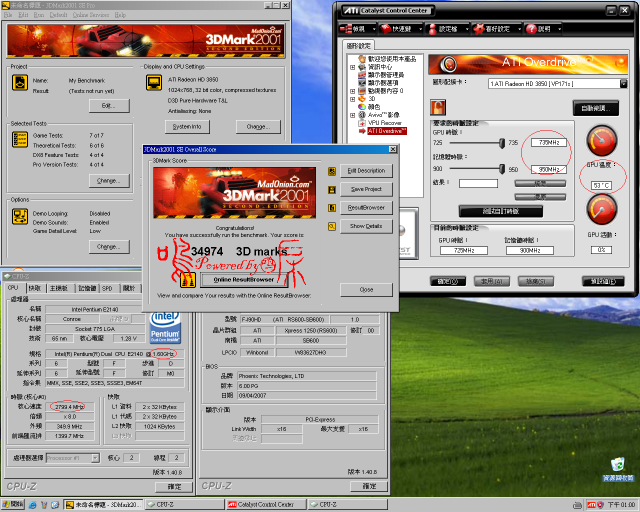
Task: Click Online ResultBrowser button
Action: [244, 280]
